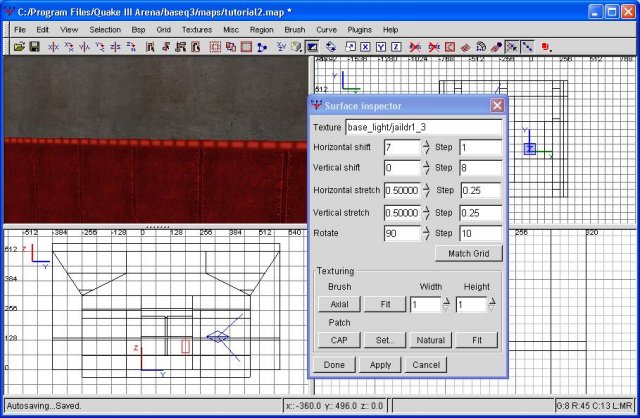Toggle second red crossed-out selection filter icon
Screen dimensions: 640x418
[x=434, y=47]
